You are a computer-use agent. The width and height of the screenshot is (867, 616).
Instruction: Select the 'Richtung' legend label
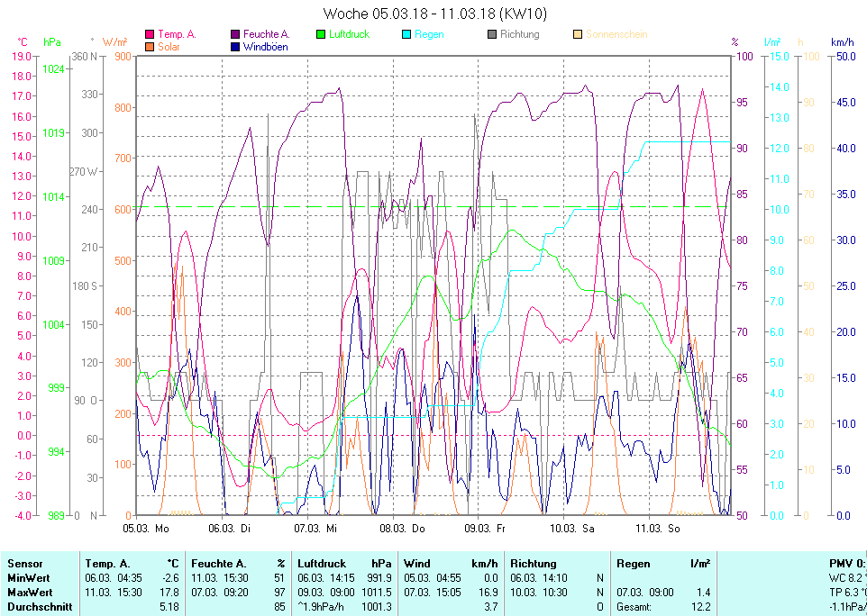point(520,34)
